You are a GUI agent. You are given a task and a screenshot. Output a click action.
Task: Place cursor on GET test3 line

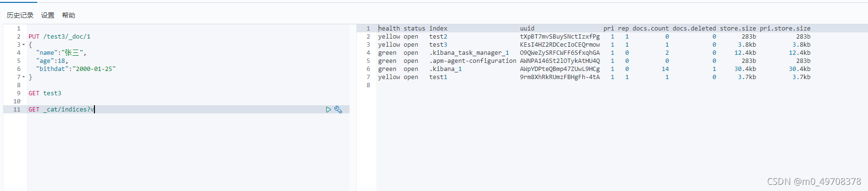[45, 93]
